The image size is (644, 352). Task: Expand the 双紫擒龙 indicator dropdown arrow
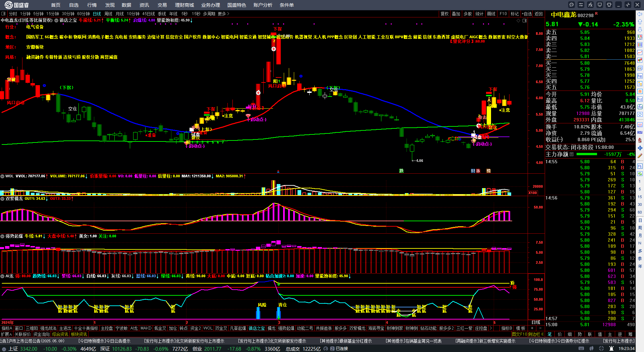coord(2,198)
